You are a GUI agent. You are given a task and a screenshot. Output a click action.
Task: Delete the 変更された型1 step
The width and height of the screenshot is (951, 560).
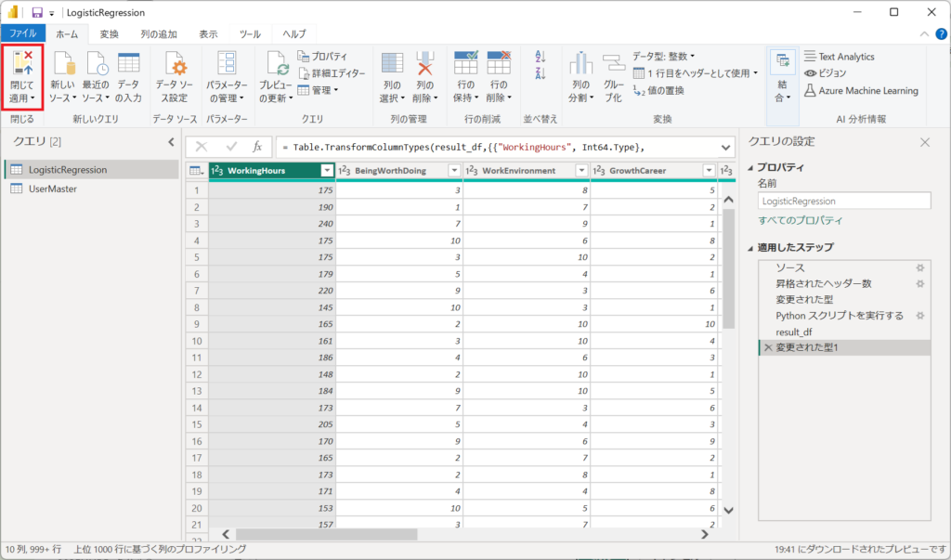pos(768,347)
